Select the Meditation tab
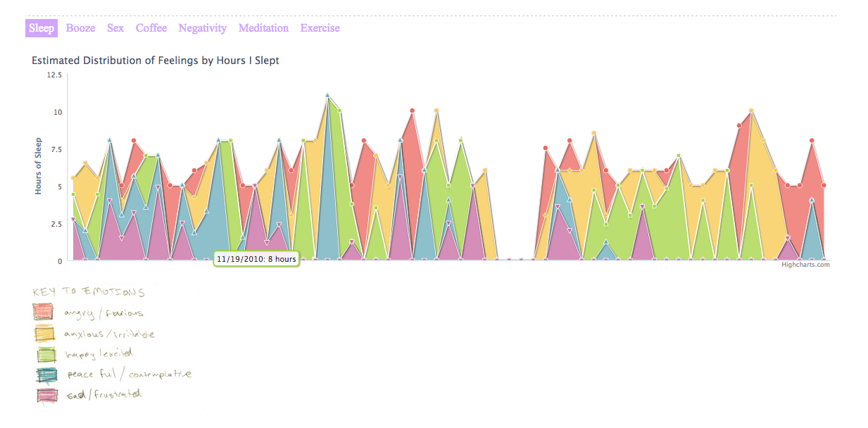Image resolution: width=868 pixels, height=428 pixels. (263, 28)
